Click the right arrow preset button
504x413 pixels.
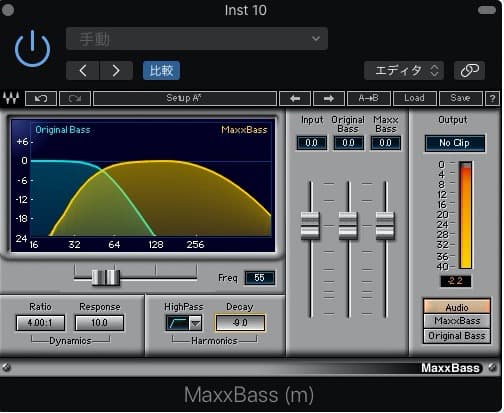(329, 99)
